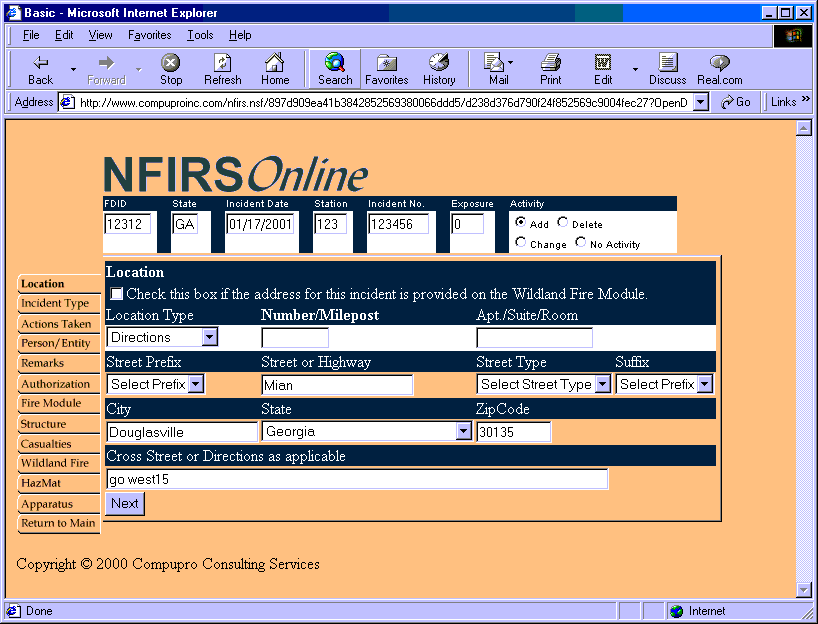Viewport: 818px width, 624px height.
Task: Open the Back button history arrow
Action: pyautogui.click(x=73, y=68)
